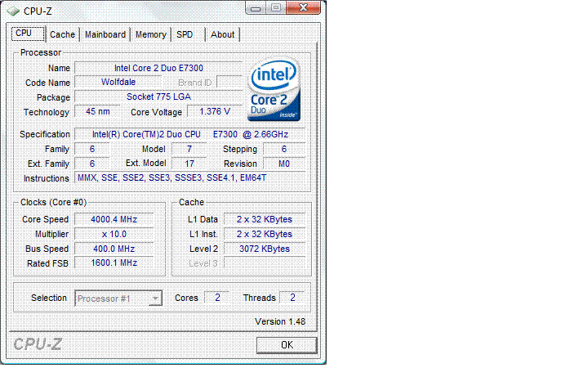This screenshot has height=368, width=588.
Task: Click the Core Speed value 4000.4 MHz
Action: pos(114,219)
